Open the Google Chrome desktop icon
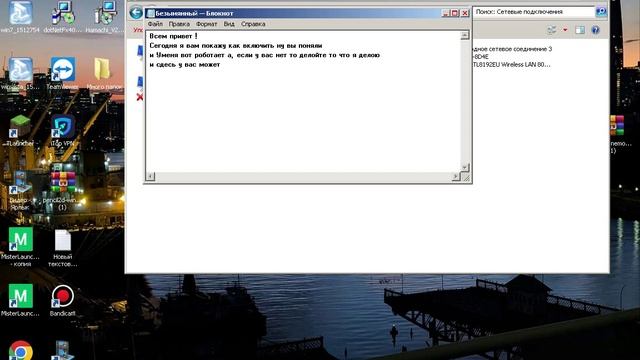This screenshot has height=360, width=640. point(20,350)
